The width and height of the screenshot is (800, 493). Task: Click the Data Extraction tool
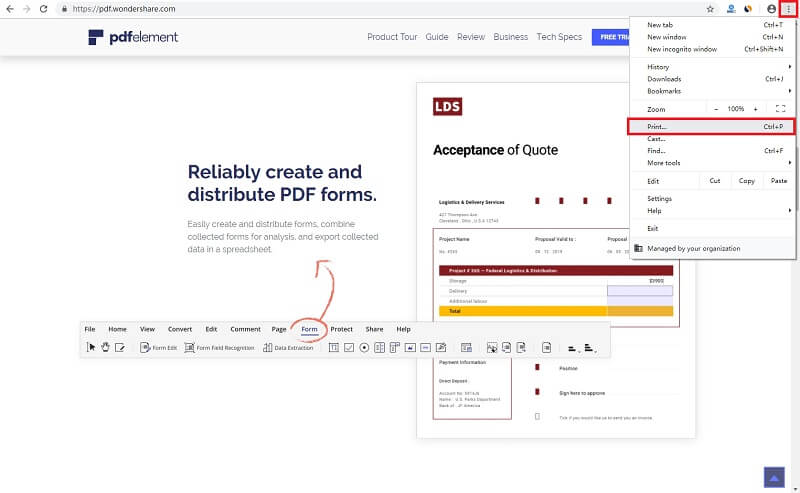tap(288, 348)
